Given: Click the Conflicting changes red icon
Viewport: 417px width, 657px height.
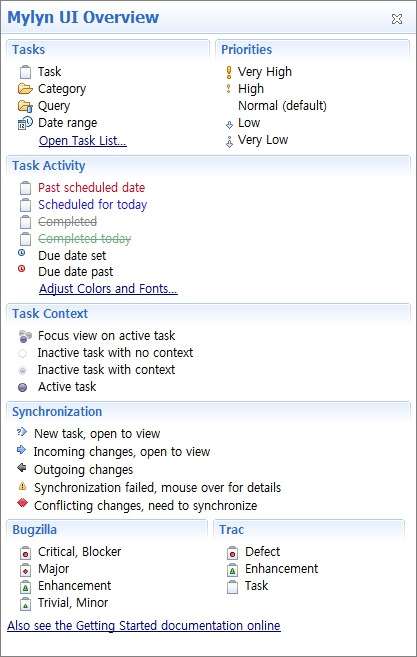Looking at the screenshot, I should (22, 503).
